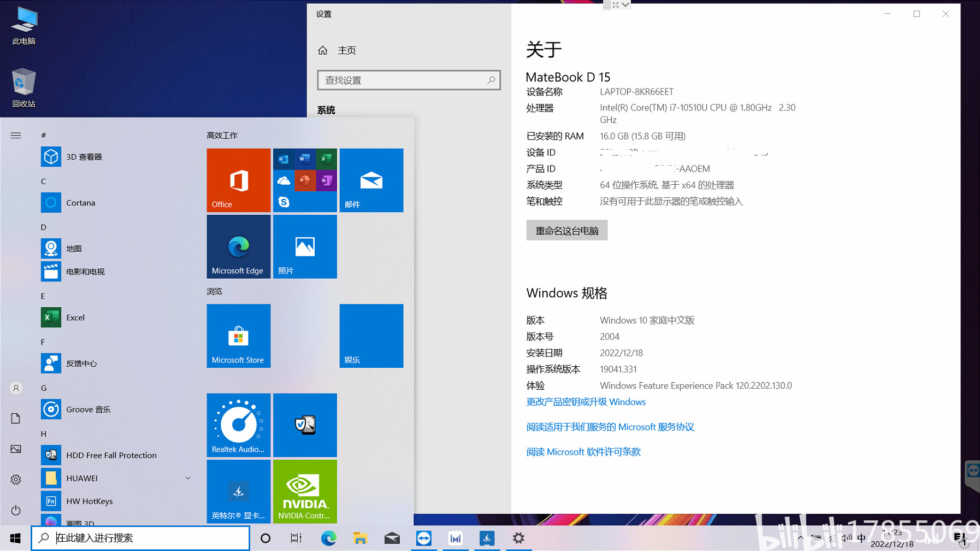Image resolution: width=980 pixels, height=551 pixels.
Task: Open the NVIDIA Control Panel tile
Action: click(305, 491)
